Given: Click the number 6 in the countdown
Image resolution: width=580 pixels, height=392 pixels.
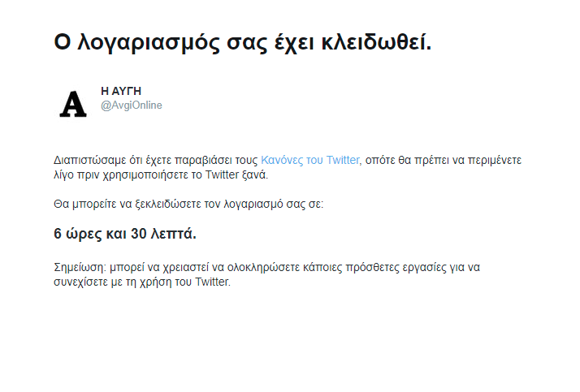Looking at the screenshot, I should (58, 234).
